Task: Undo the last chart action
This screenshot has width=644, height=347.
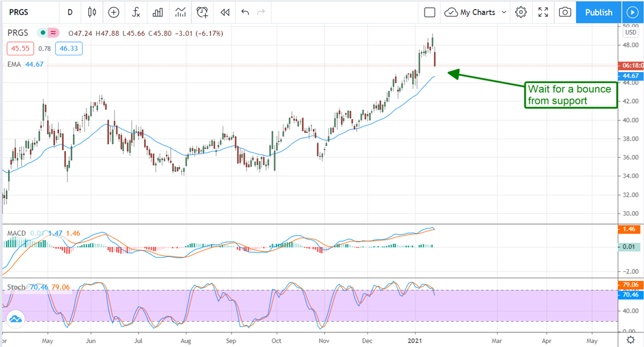Action: pyautogui.click(x=245, y=12)
